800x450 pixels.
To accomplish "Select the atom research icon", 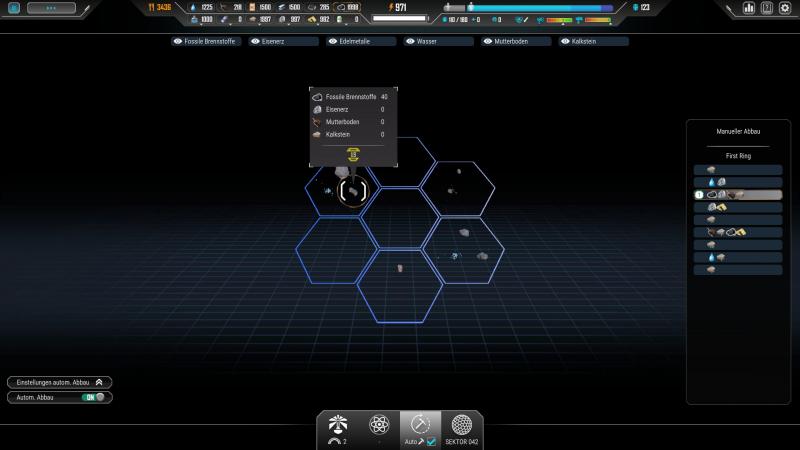I will [x=379, y=423].
